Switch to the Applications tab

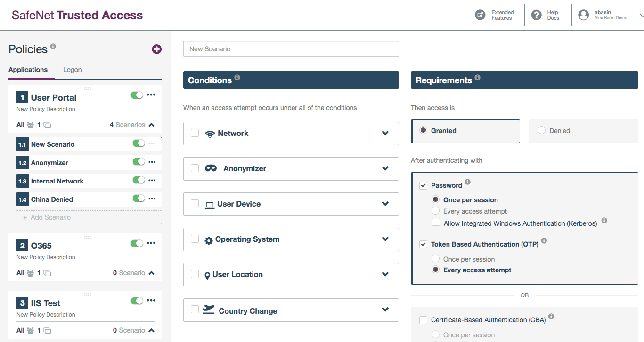tap(28, 70)
